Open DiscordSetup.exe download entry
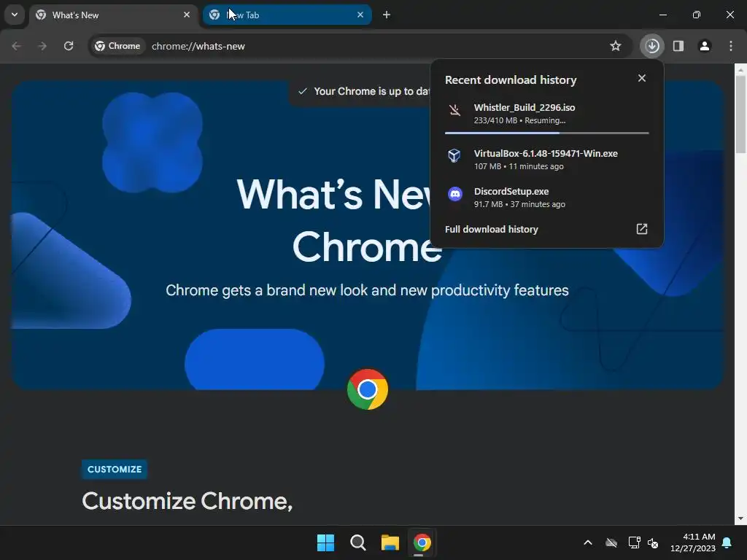 pyautogui.click(x=546, y=197)
